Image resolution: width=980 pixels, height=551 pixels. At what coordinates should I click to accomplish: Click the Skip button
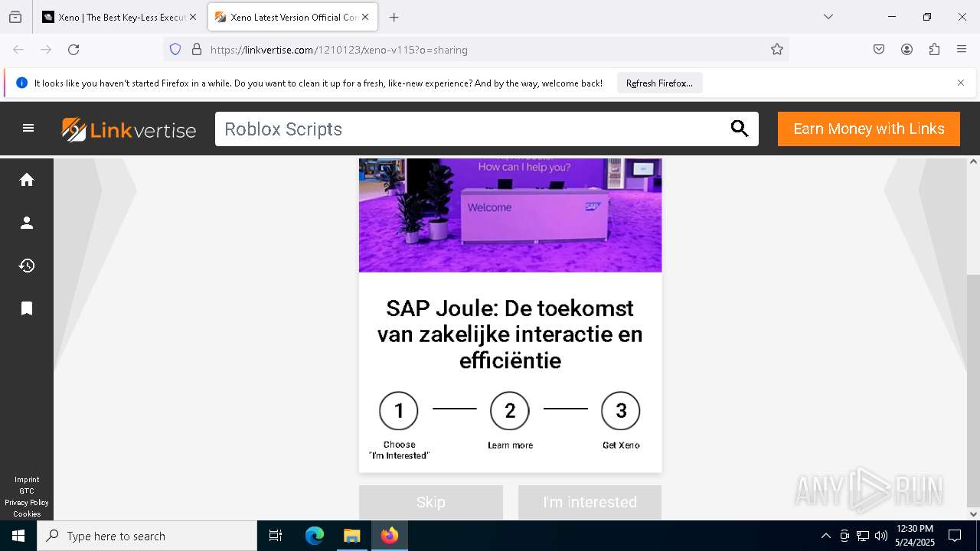(x=431, y=502)
